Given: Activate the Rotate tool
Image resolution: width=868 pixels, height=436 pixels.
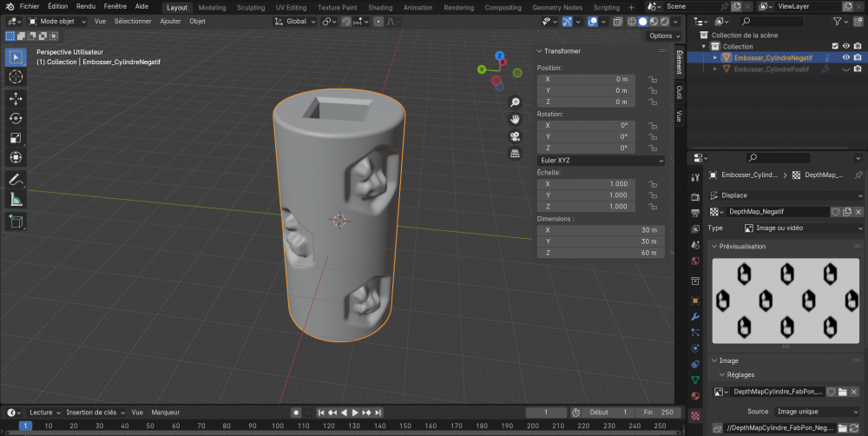Looking at the screenshot, I should pos(16,118).
